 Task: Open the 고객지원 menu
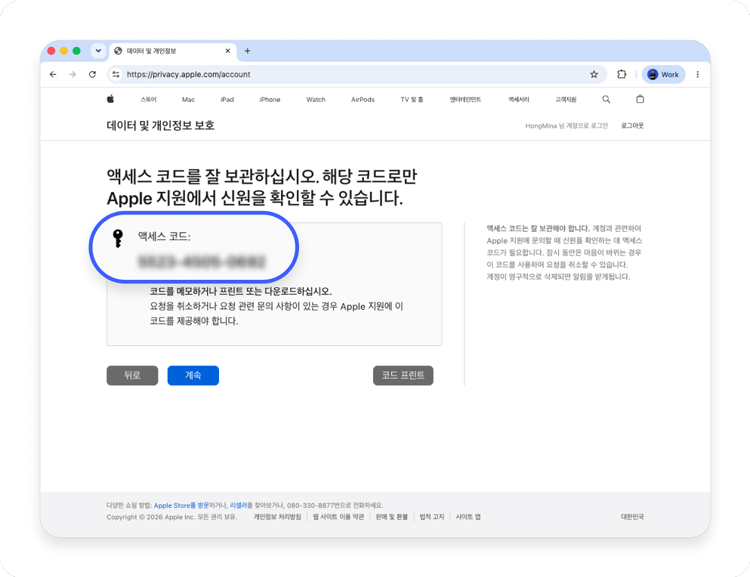566,100
